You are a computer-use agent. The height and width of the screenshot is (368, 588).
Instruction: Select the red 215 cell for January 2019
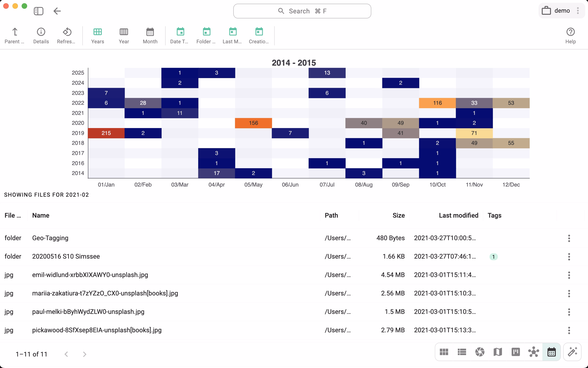(106, 133)
